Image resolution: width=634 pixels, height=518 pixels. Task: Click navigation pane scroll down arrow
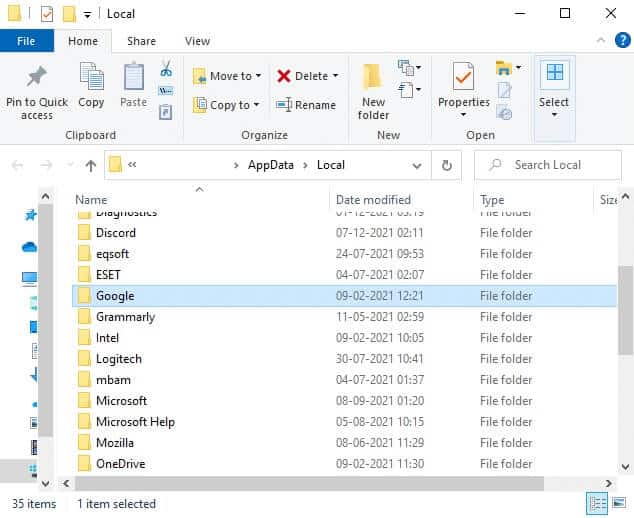coord(45,484)
